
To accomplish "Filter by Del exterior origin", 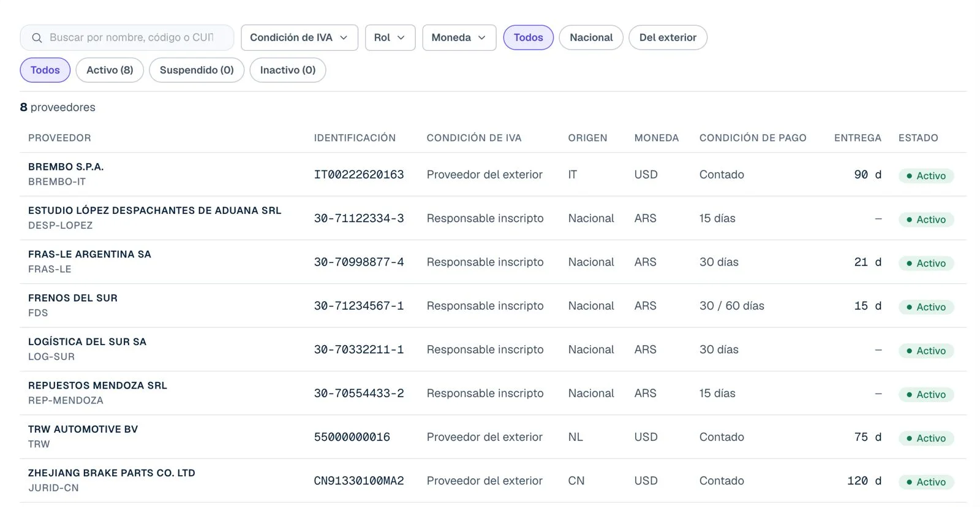I will tap(668, 38).
